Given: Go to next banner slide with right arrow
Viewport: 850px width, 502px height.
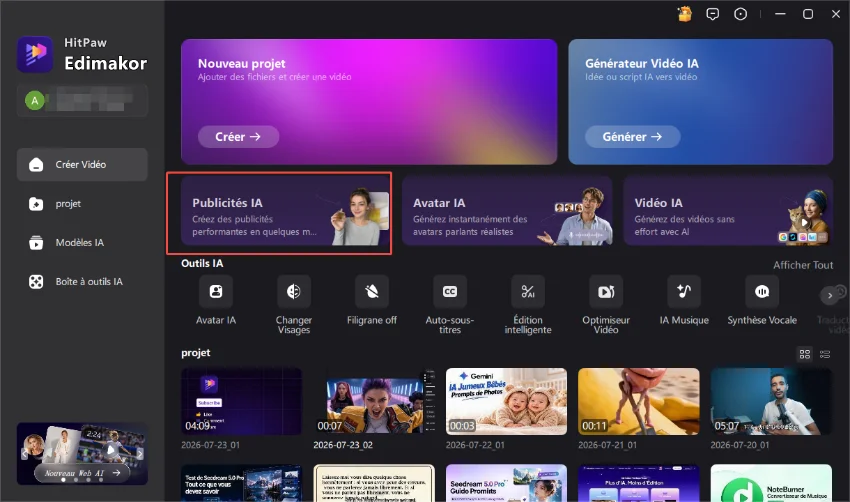Looking at the screenshot, I should [140, 454].
